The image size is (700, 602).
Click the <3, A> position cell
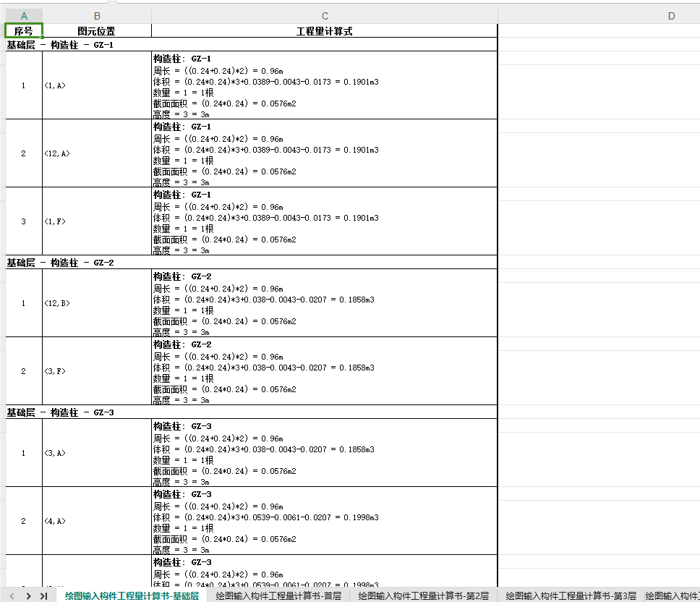(x=97, y=453)
